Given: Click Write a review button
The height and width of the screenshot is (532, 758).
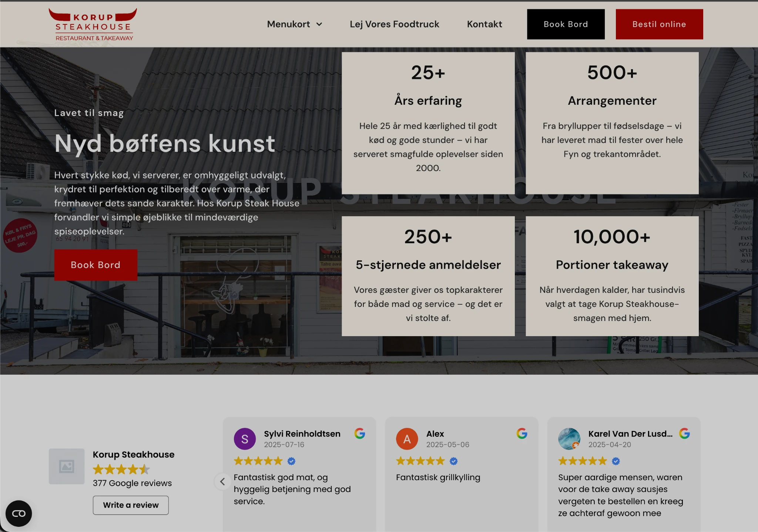Looking at the screenshot, I should click(x=131, y=505).
